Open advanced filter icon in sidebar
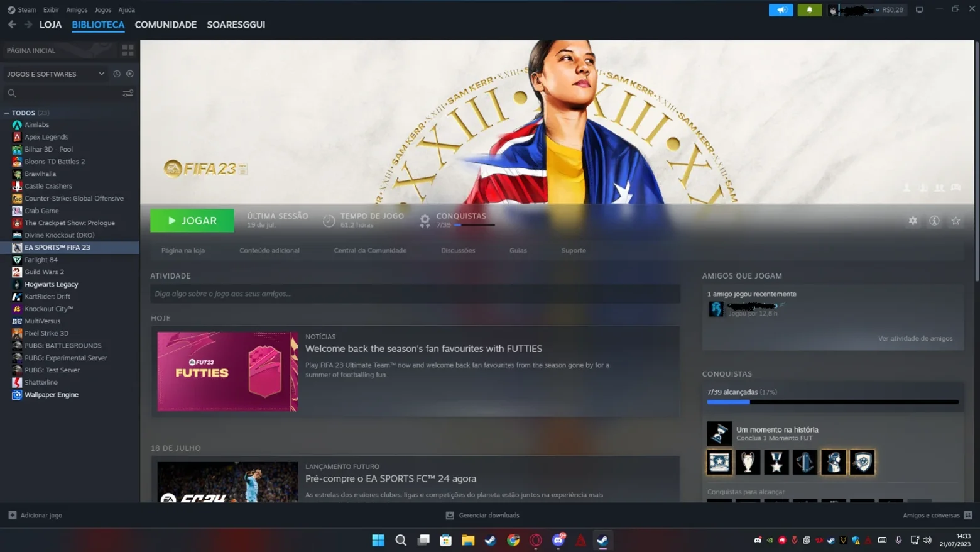 click(128, 93)
